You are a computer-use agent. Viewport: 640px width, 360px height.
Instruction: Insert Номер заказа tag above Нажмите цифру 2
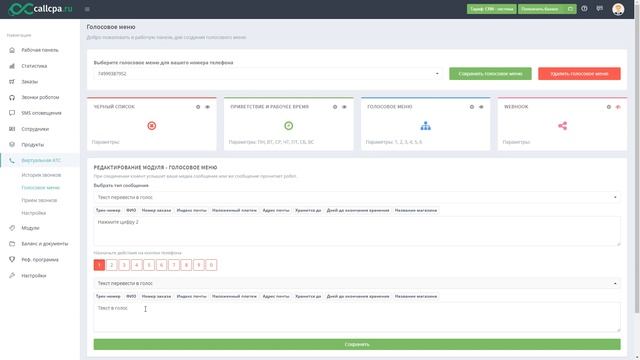point(156,210)
